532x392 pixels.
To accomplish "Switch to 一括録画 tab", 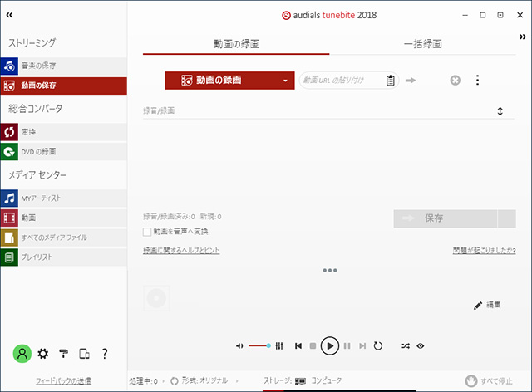I will (423, 44).
